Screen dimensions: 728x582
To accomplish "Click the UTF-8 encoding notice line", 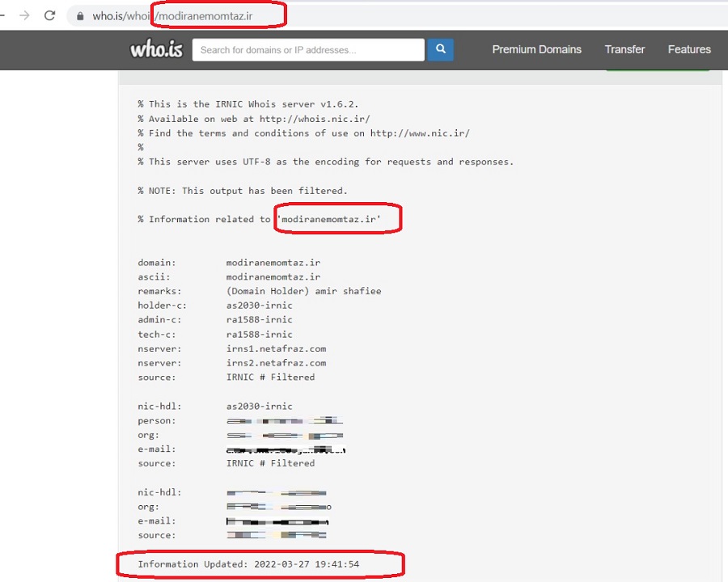I will click(x=325, y=162).
